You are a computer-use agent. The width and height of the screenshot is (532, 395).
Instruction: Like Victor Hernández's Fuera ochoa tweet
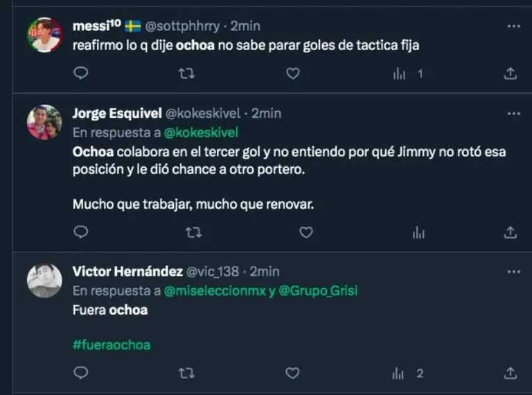coord(293,374)
